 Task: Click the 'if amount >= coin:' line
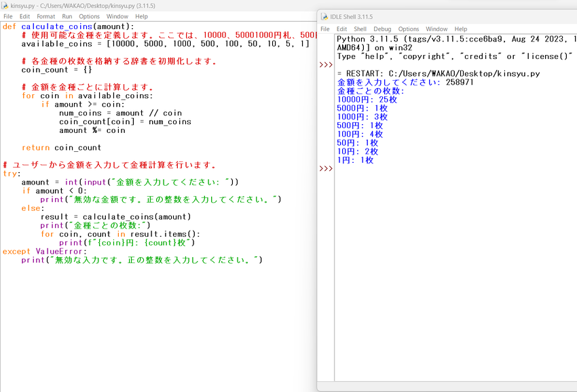(x=83, y=104)
